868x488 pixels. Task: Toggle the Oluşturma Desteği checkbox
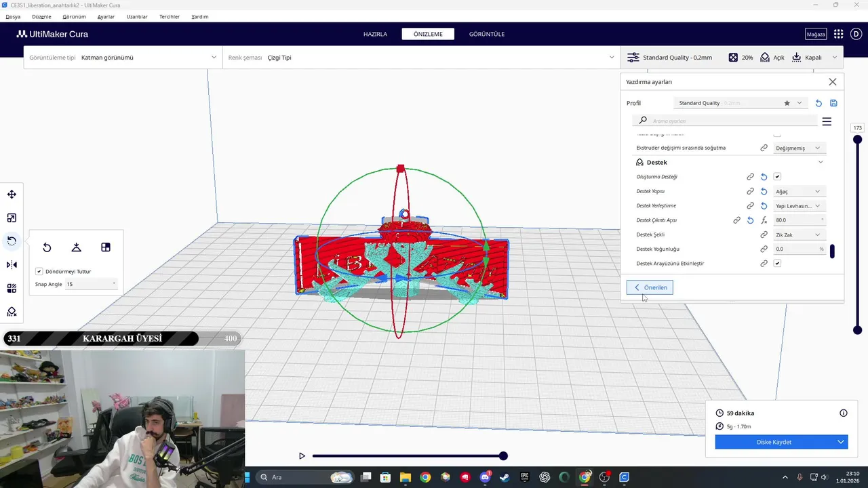pos(777,177)
